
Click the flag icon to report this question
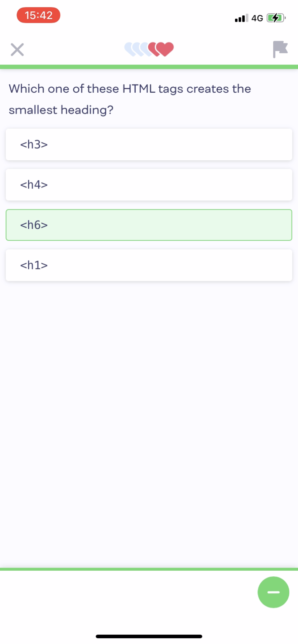tap(280, 49)
